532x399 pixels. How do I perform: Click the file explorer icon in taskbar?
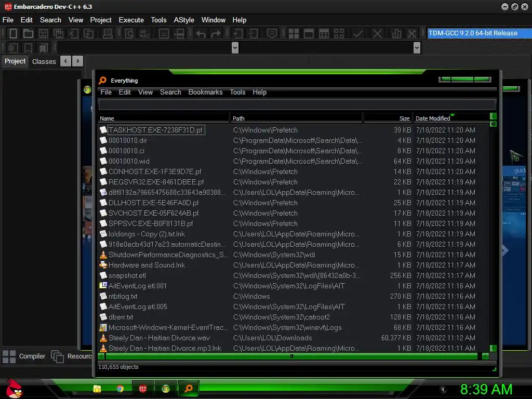[x=97, y=388]
